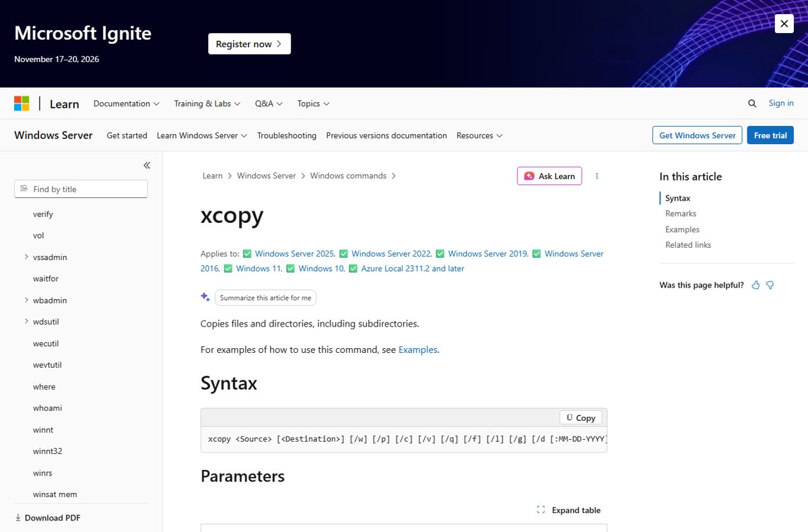Select where in the sidebar

[x=44, y=387]
